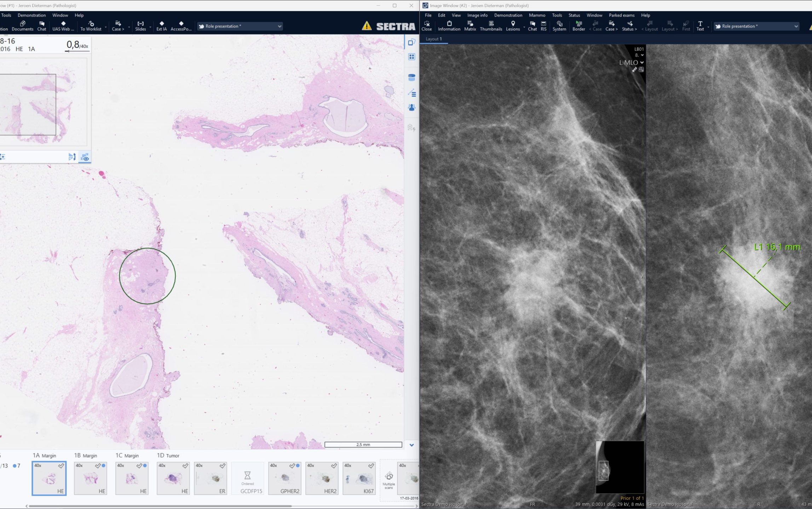
Task: Launch Ext IA tool
Action: click(x=161, y=26)
